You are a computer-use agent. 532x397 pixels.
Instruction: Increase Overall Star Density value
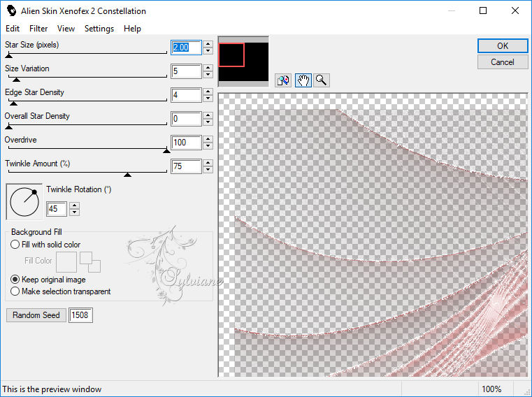tap(208, 115)
